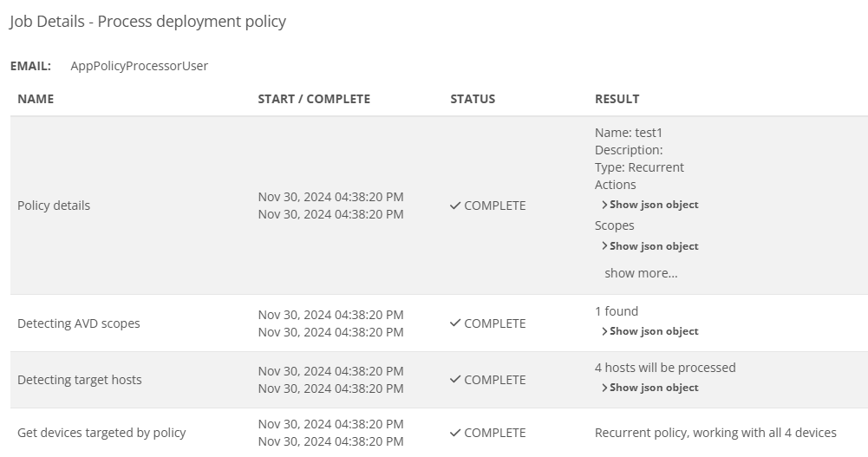Click checkmark icon in Policy details status
This screenshot has height=457, width=868.
pyautogui.click(x=455, y=206)
